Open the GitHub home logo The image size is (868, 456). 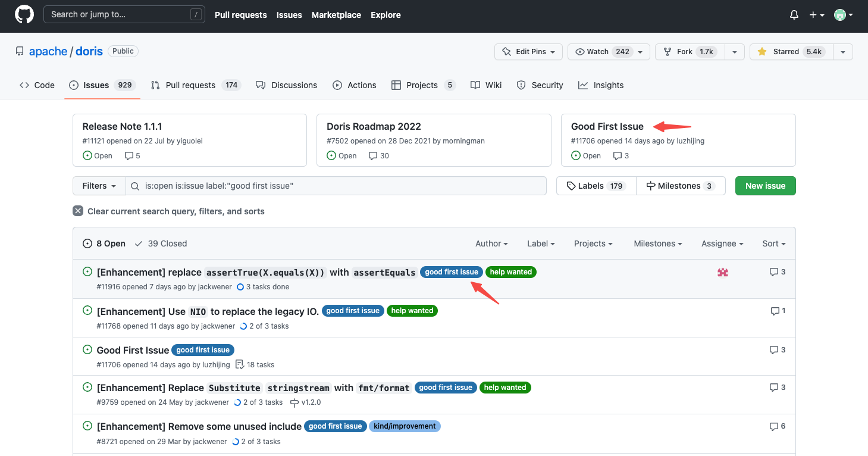click(24, 14)
